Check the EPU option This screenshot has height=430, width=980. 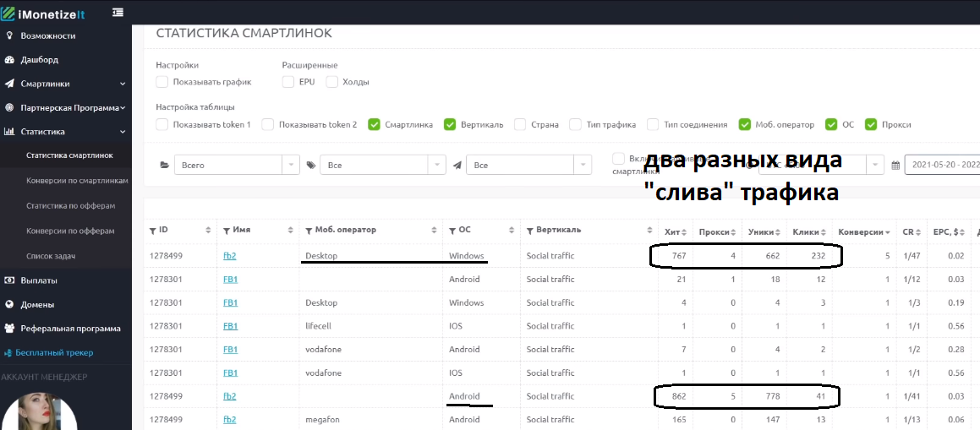click(288, 82)
